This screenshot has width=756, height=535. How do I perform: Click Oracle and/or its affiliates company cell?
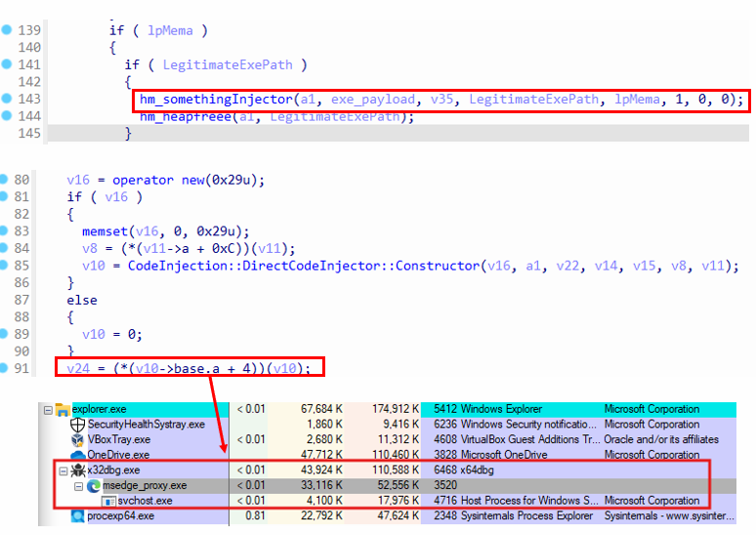[x=661, y=439]
